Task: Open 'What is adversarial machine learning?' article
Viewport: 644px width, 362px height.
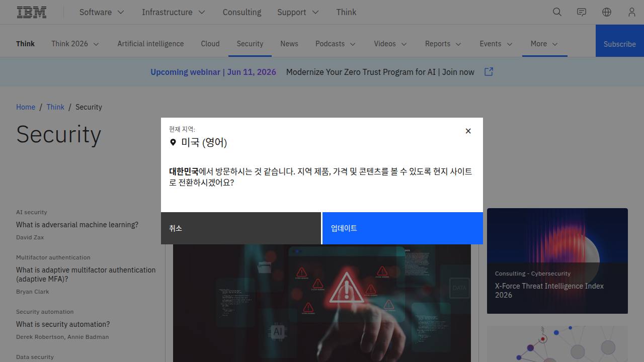Action: 77,225
